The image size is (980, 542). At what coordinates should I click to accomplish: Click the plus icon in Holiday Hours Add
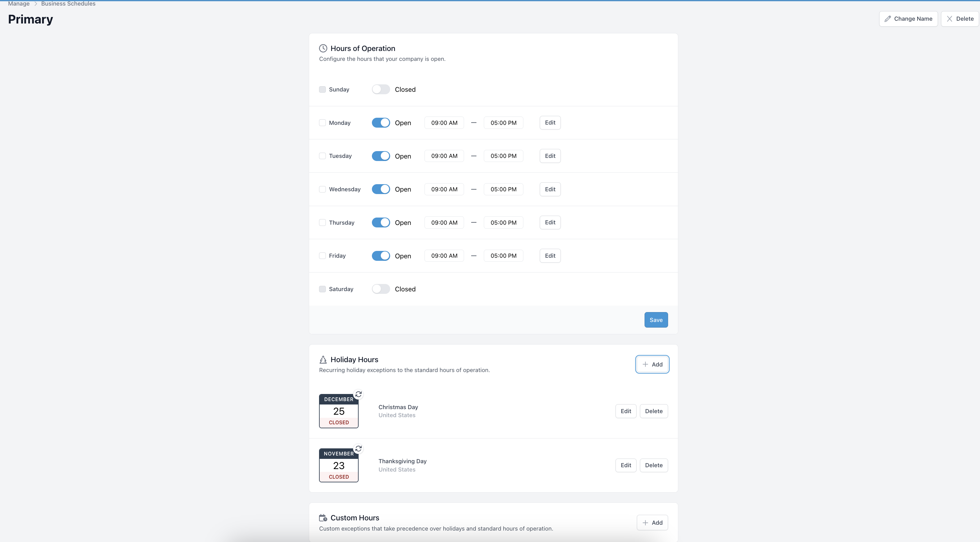645,364
